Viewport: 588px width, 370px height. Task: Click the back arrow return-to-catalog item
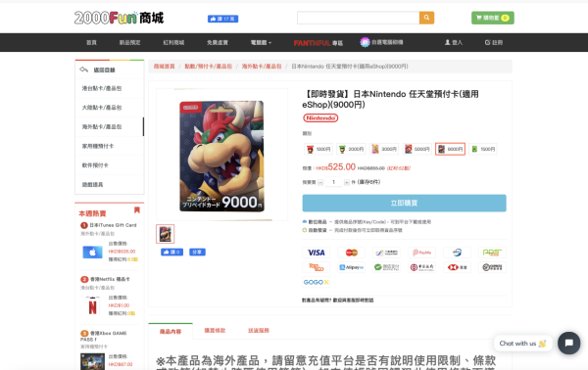pyautogui.click(x=110, y=69)
